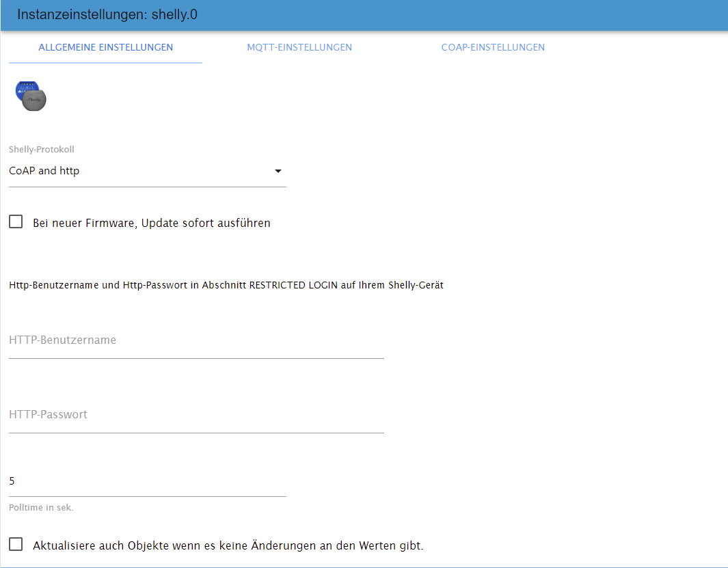The height and width of the screenshot is (568, 728).
Task: Click the Shelly-Protokoll dropdown arrow
Action: pos(278,171)
